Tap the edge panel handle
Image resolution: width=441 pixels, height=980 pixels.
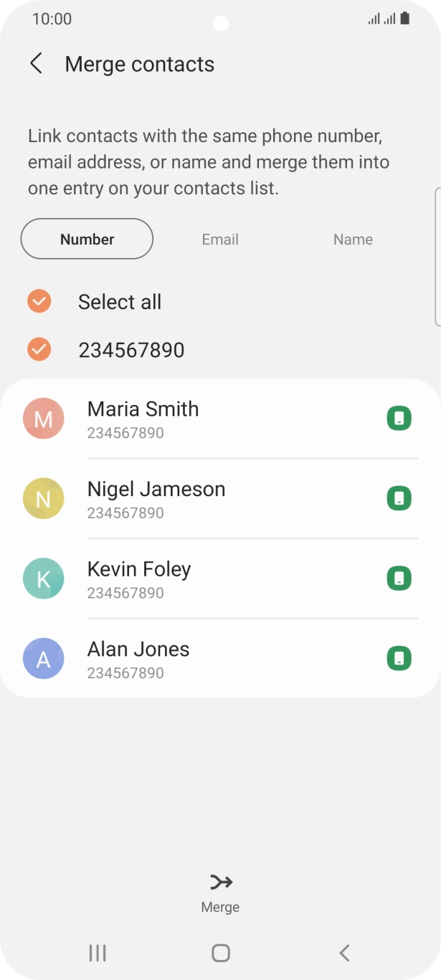pyautogui.click(x=437, y=257)
